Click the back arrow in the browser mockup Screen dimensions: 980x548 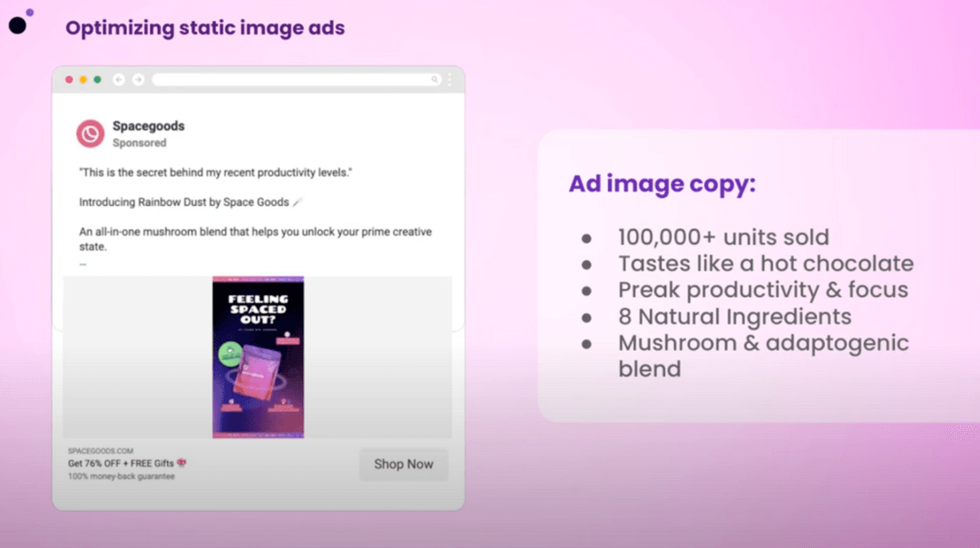pyautogui.click(x=119, y=80)
